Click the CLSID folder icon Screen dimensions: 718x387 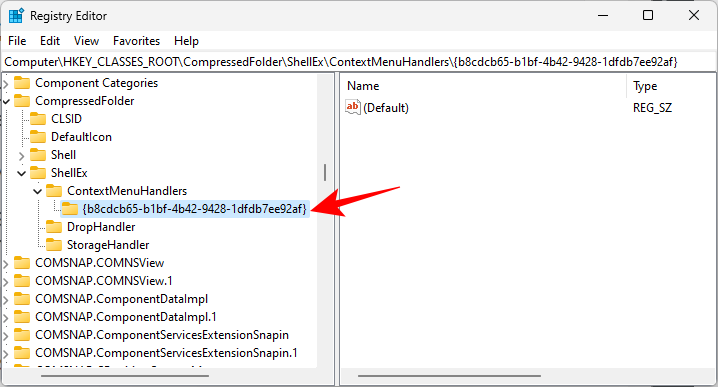click(x=38, y=119)
